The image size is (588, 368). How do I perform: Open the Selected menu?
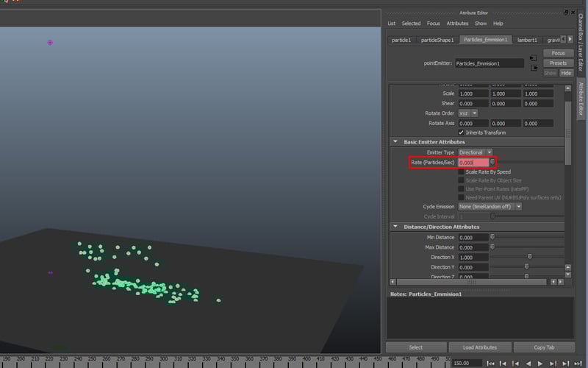(411, 24)
